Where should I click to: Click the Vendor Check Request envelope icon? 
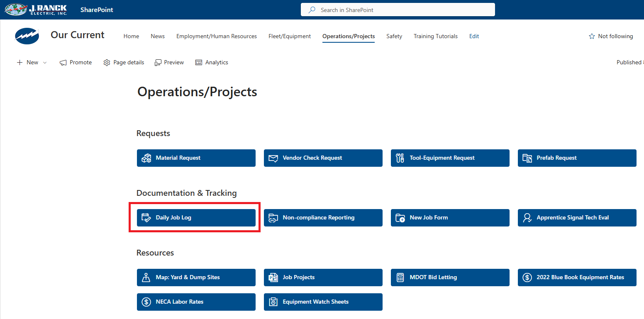click(x=273, y=158)
